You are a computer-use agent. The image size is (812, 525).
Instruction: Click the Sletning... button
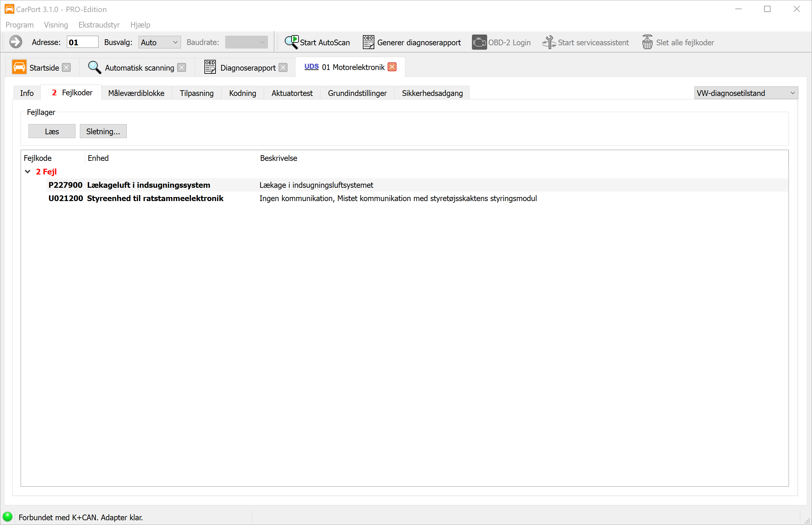pyautogui.click(x=103, y=132)
